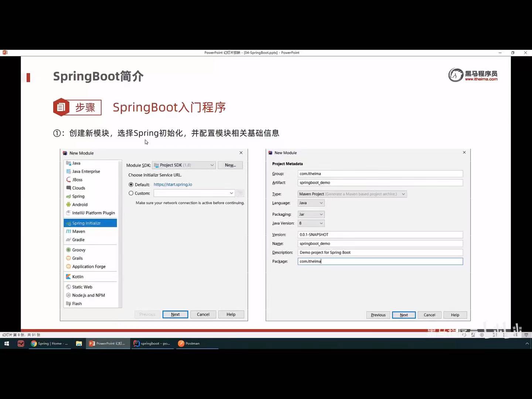Open slideshow display options at the far right
This screenshot has height=399, width=532.
click(x=526, y=335)
